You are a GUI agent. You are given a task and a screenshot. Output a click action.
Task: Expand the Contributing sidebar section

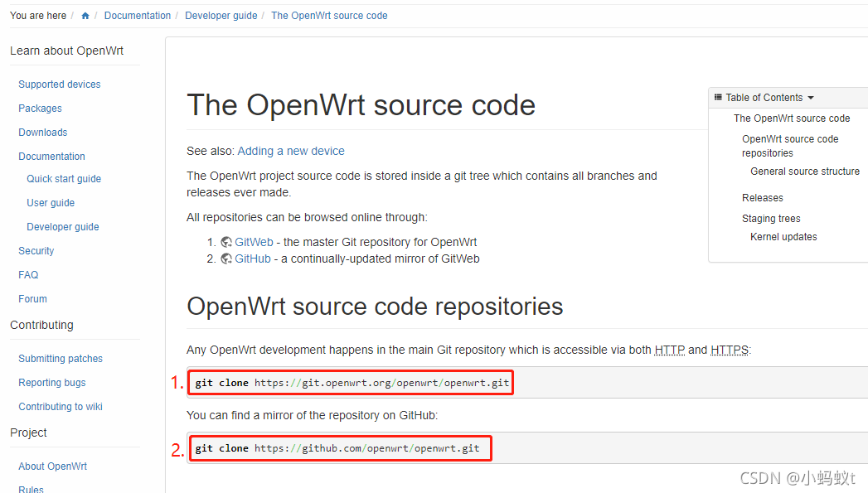41,325
